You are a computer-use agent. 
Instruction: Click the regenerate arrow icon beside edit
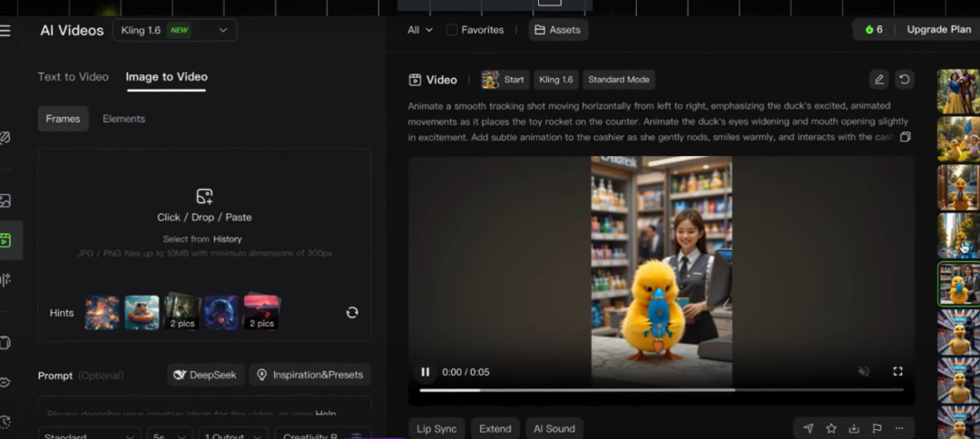tap(904, 80)
